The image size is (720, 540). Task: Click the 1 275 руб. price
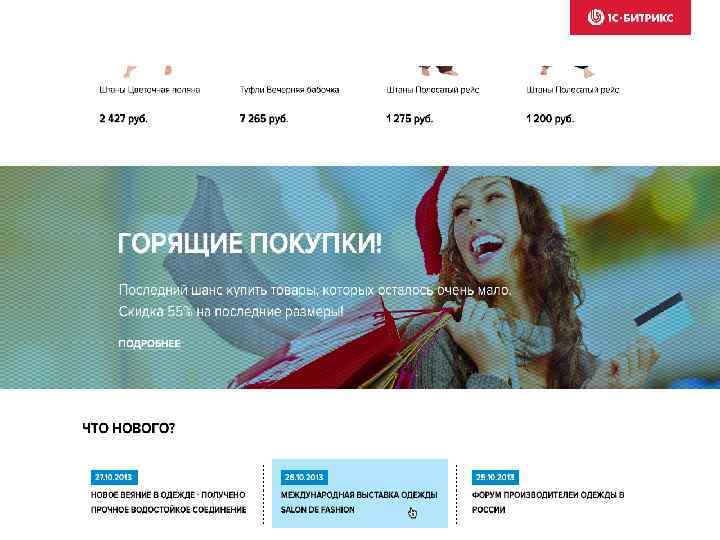[x=409, y=118]
